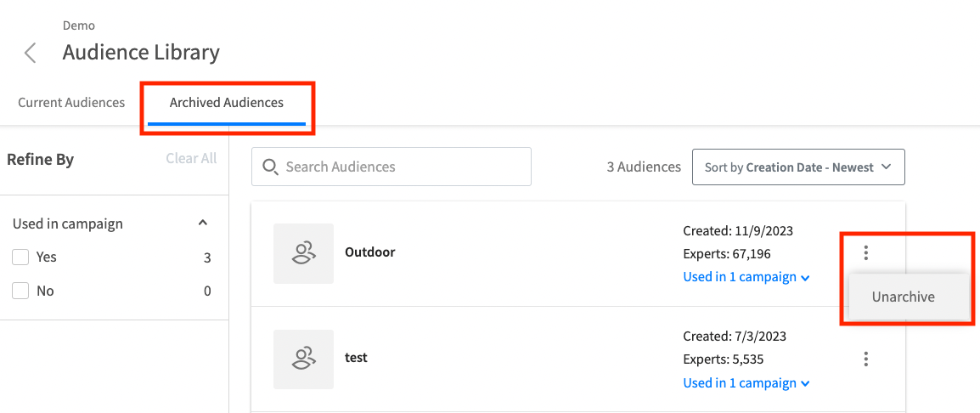Click the Refine By heading

pos(40,161)
